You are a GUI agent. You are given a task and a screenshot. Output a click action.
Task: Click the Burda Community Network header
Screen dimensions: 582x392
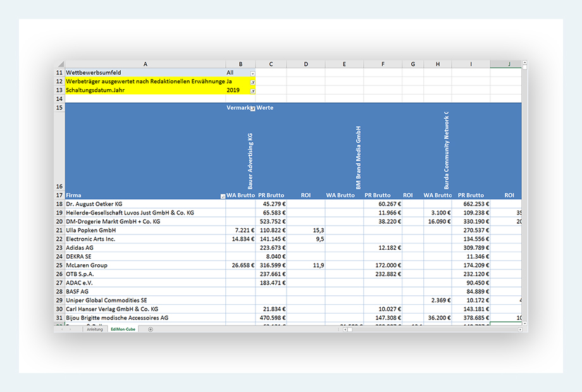[x=446, y=150]
